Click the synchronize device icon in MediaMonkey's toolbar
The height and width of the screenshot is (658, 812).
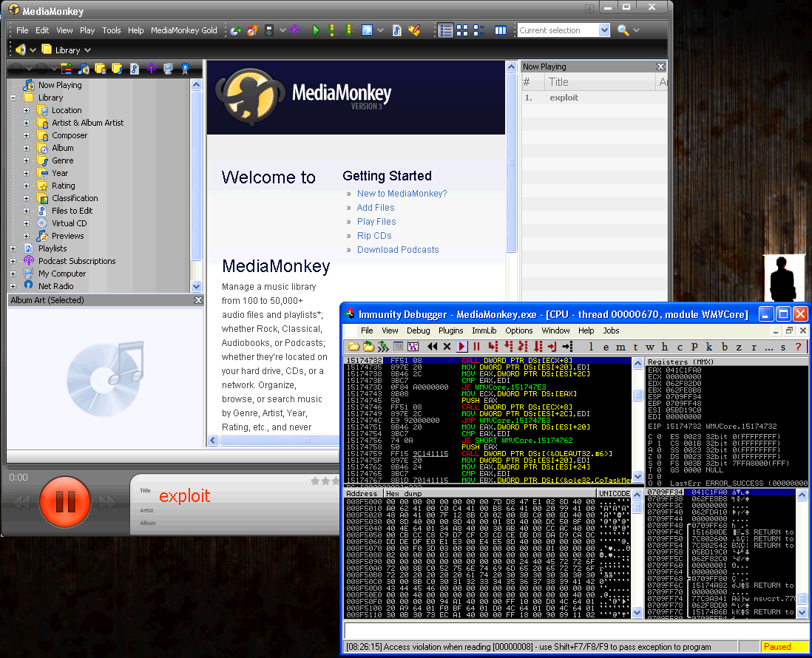269,30
